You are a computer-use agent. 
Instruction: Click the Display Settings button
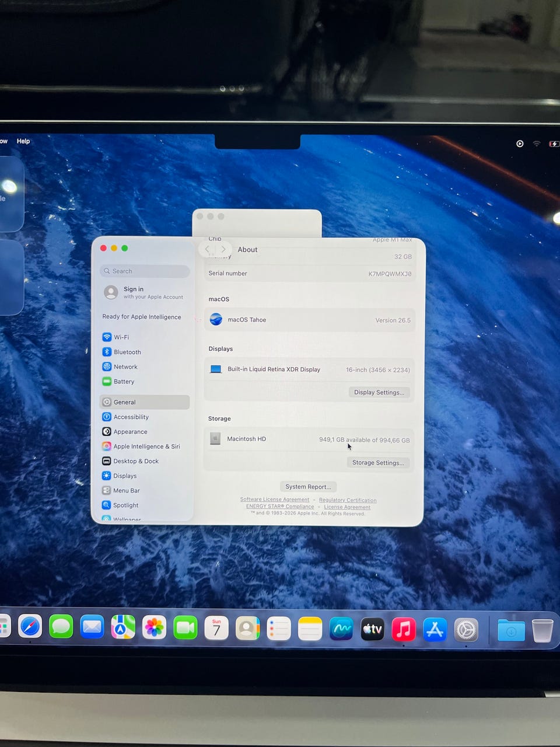pos(379,392)
